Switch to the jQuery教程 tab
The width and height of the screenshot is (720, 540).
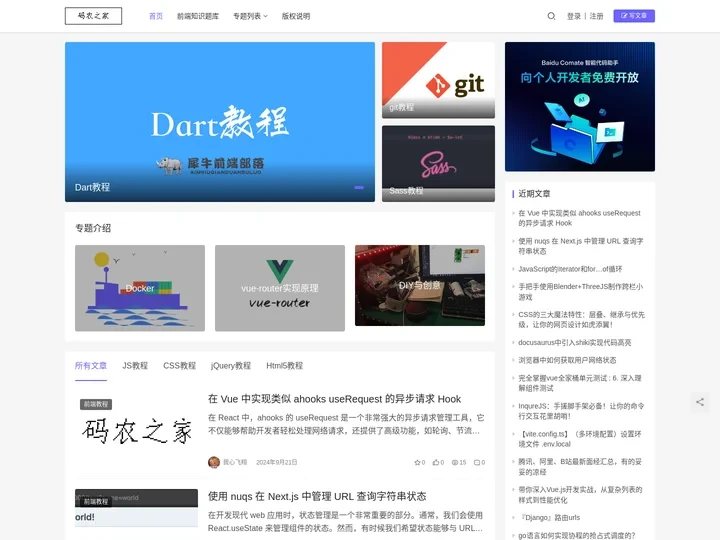pyautogui.click(x=231, y=366)
